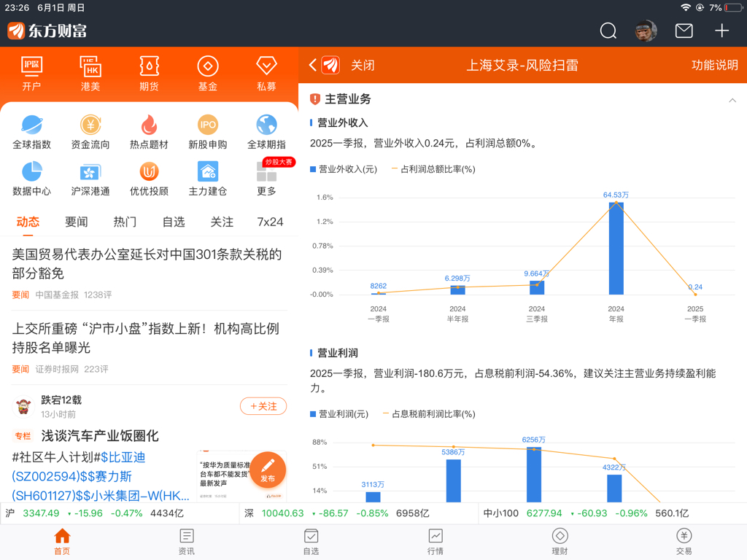Close the 风险扫雷 panel via 关闭
Image resolution: width=747 pixels, height=560 pixels.
click(363, 65)
